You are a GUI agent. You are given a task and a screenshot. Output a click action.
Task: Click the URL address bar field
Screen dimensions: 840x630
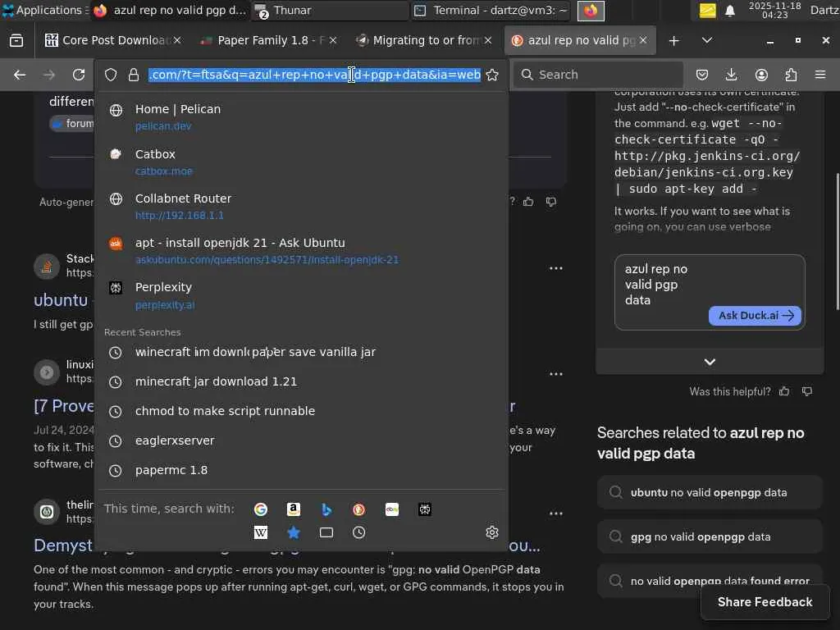tap(314, 75)
